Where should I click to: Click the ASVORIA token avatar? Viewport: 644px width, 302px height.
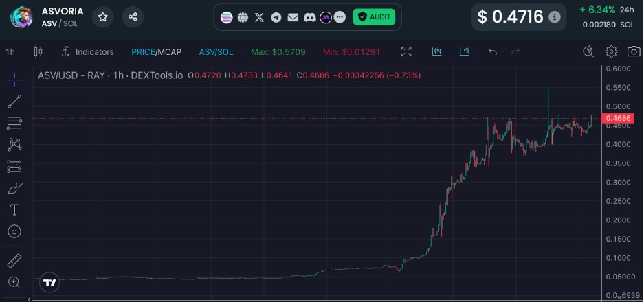(x=21, y=17)
